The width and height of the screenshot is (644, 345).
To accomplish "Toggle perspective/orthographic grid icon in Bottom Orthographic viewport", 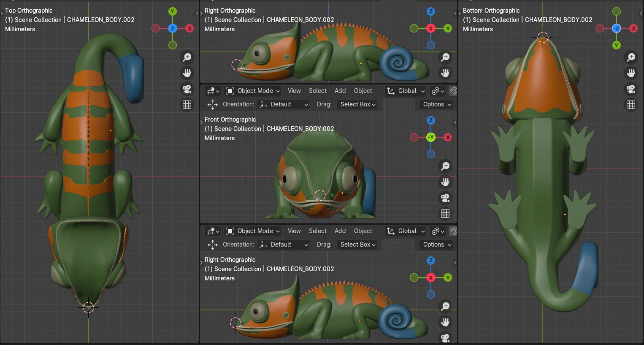I will pos(631,105).
